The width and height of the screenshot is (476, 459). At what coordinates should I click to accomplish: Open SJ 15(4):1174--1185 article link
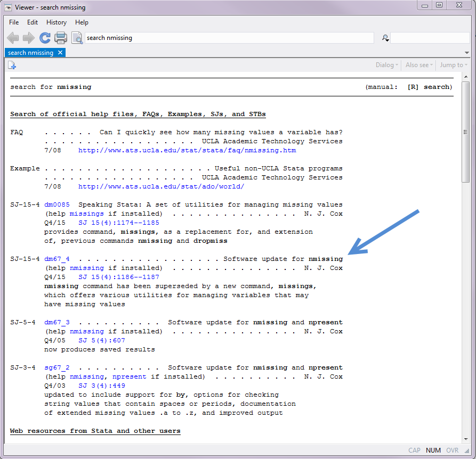click(x=119, y=223)
